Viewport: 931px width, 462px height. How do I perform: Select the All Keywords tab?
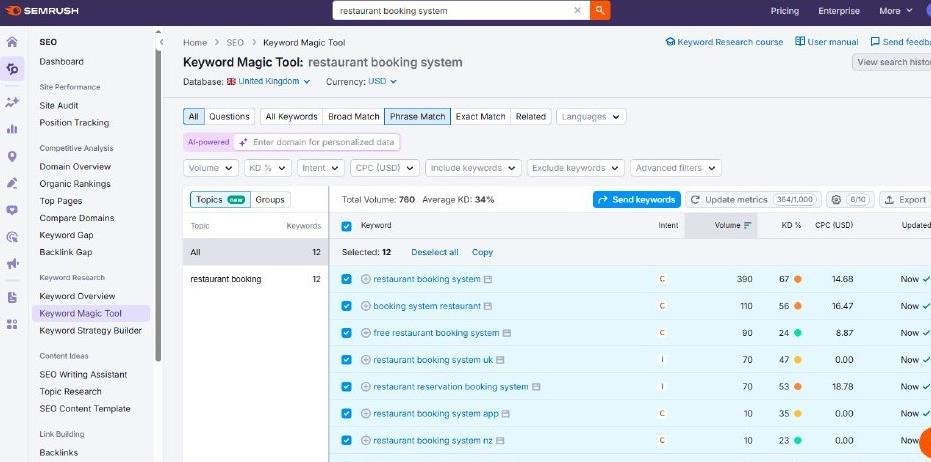pyautogui.click(x=292, y=117)
